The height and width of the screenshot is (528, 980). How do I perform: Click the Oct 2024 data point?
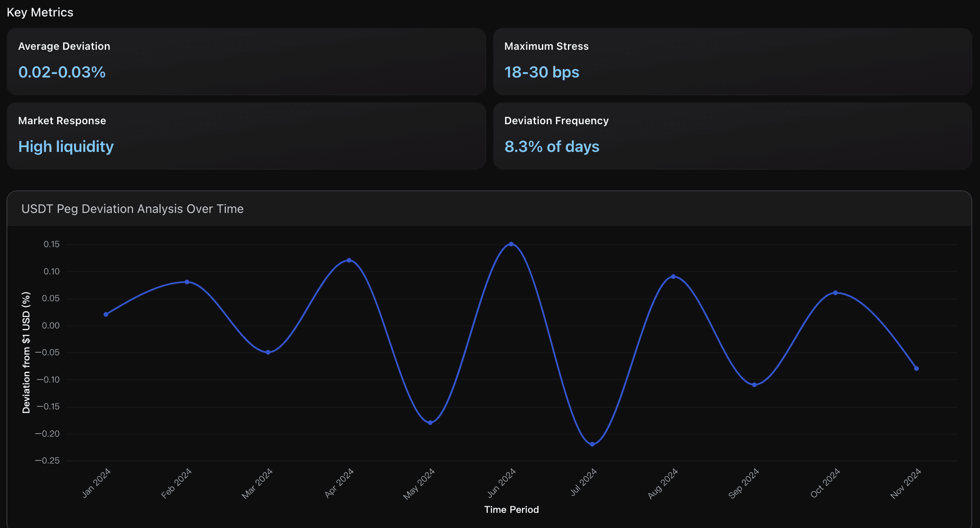pyautogui.click(x=835, y=293)
